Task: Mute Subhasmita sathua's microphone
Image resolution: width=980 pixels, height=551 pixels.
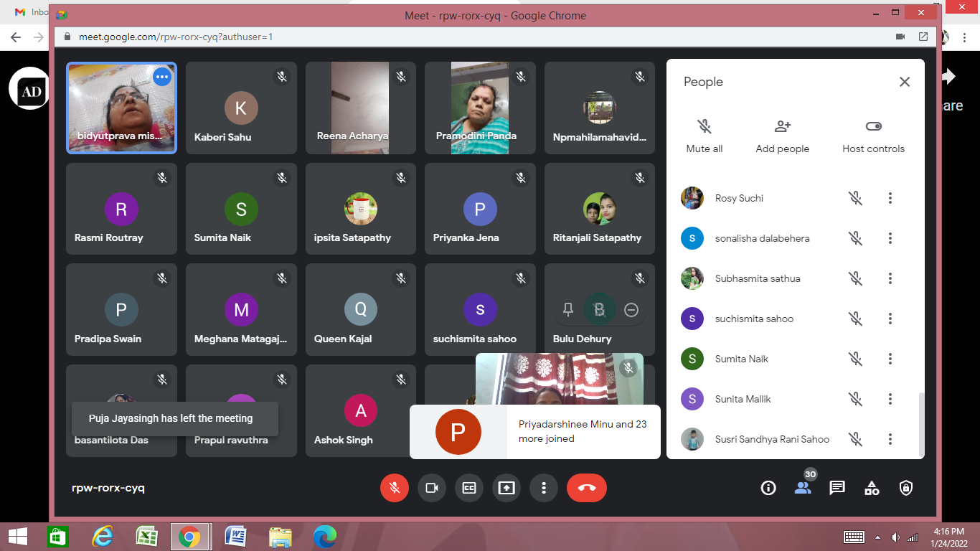Action: tap(855, 278)
